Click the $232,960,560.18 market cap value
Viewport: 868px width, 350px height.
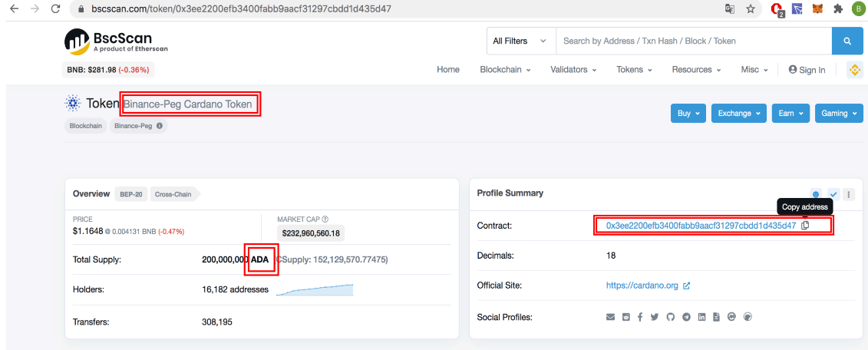(x=311, y=233)
